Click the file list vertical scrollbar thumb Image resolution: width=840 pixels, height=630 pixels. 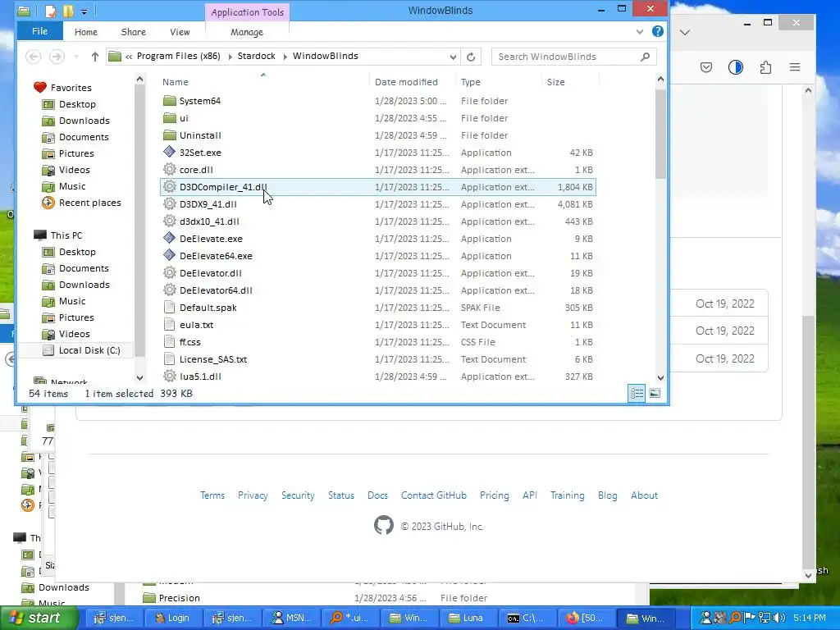click(660, 134)
